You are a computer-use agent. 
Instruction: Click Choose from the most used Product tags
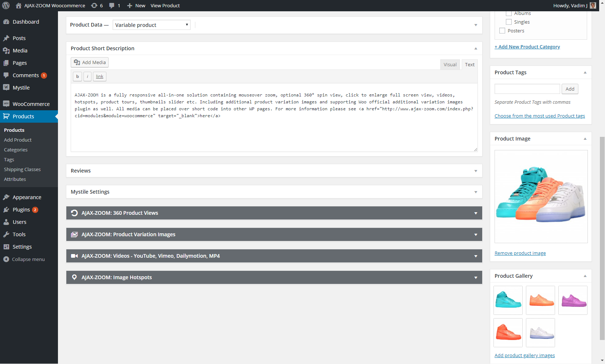click(540, 116)
